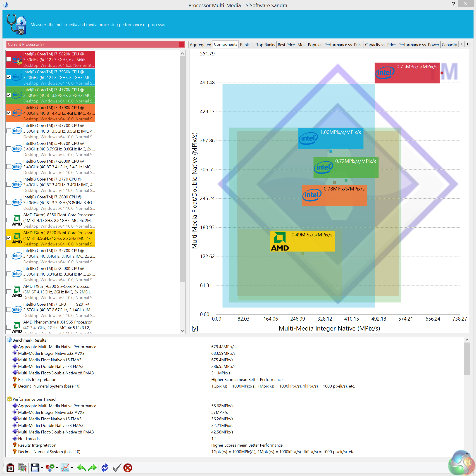Screen dimensions: 476x476
Task: Open dropdown arrow beside the save icon
Action: pos(42,468)
